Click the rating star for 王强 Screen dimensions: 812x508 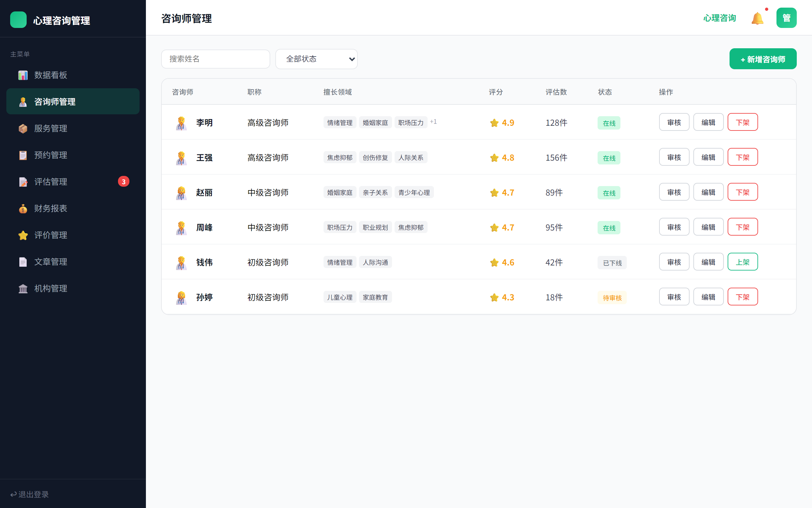[494, 157]
